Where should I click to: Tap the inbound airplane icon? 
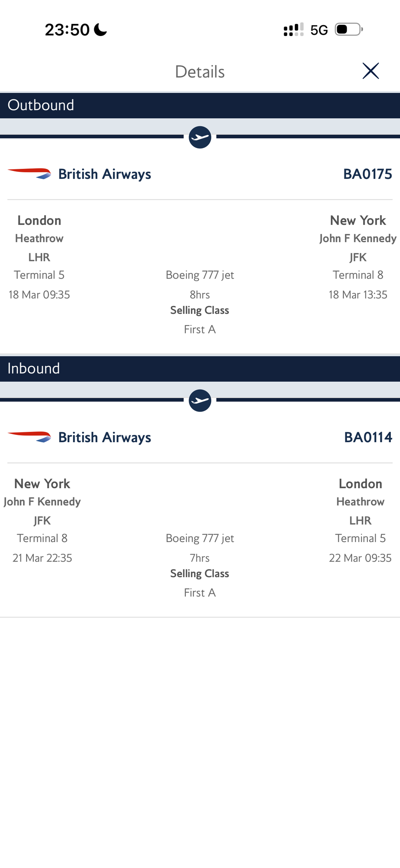[200, 400]
